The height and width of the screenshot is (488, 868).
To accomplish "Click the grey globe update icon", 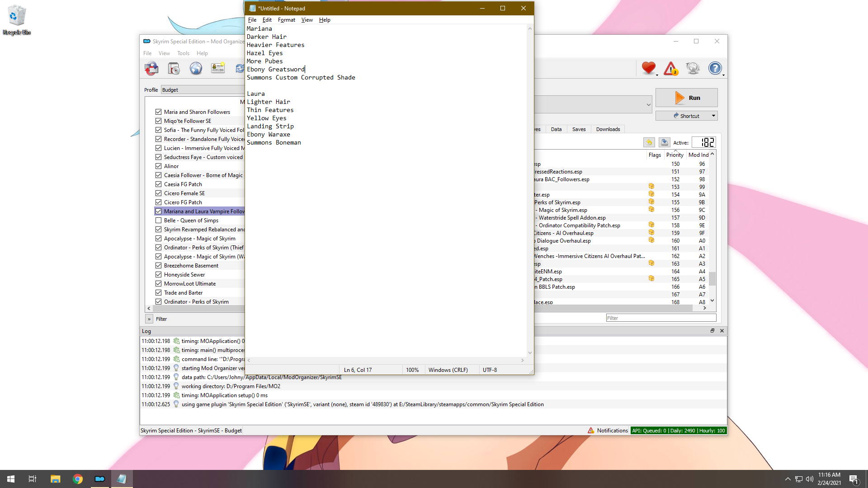I will [693, 68].
